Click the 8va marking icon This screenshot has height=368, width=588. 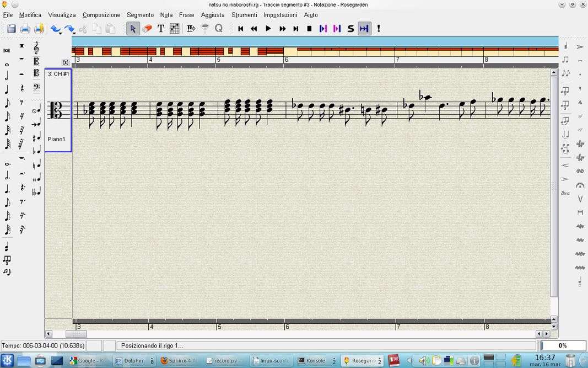pos(565,193)
